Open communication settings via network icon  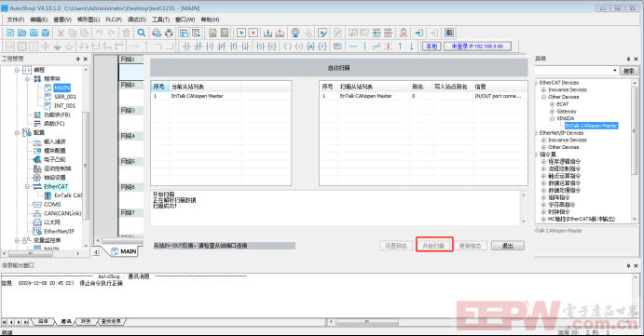[x=404, y=33]
